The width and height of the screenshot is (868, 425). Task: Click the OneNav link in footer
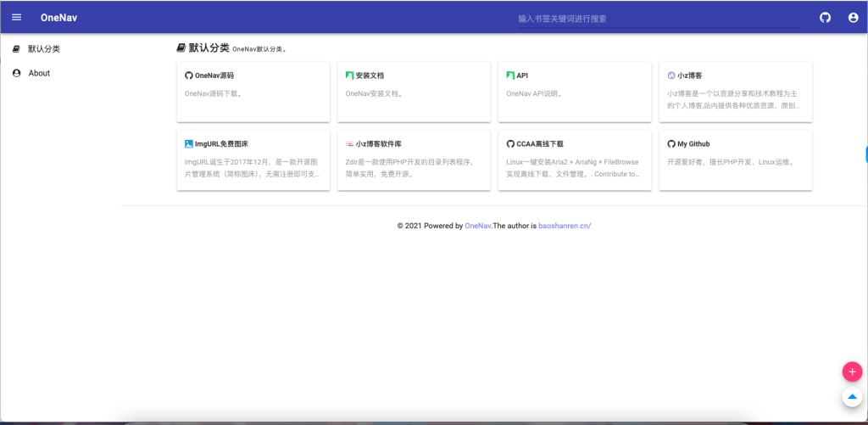[x=478, y=226]
